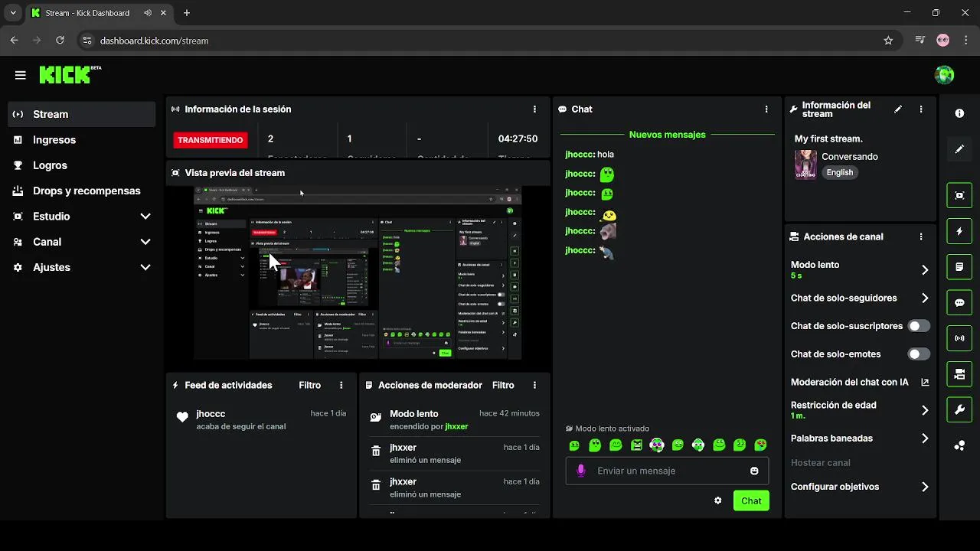Send message with green Chat button
The width and height of the screenshot is (980, 551).
[x=751, y=500]
